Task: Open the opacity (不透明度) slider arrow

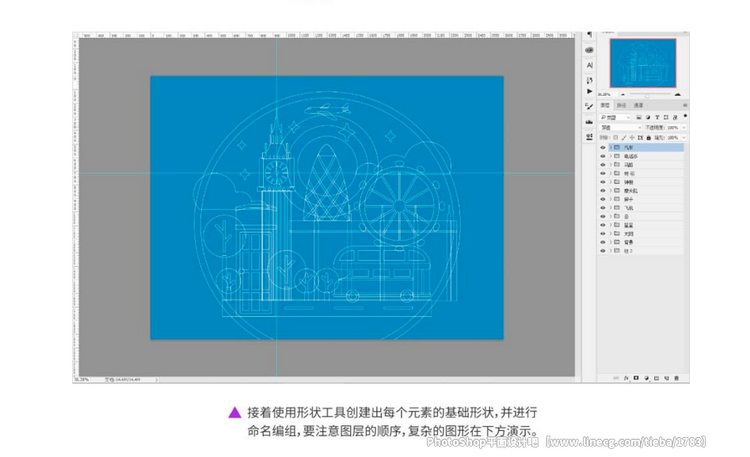Action: pos(684,128)
